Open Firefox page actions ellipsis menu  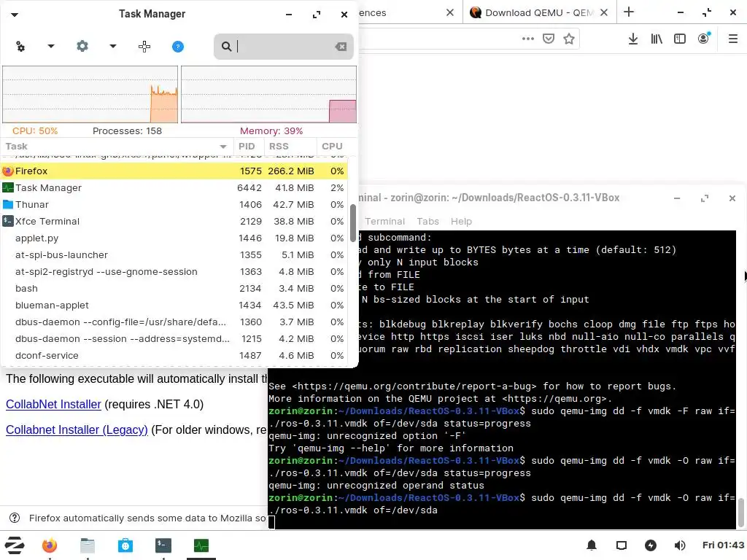[x=528, y=39]
